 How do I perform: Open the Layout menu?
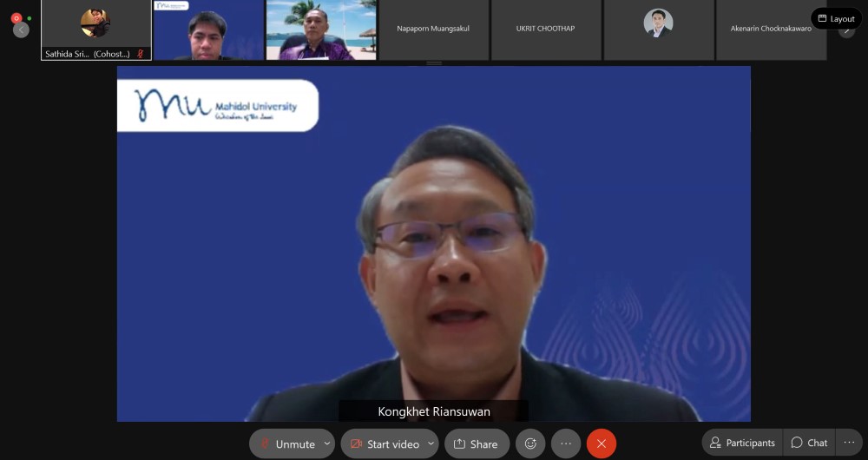[x=836, y=18]
